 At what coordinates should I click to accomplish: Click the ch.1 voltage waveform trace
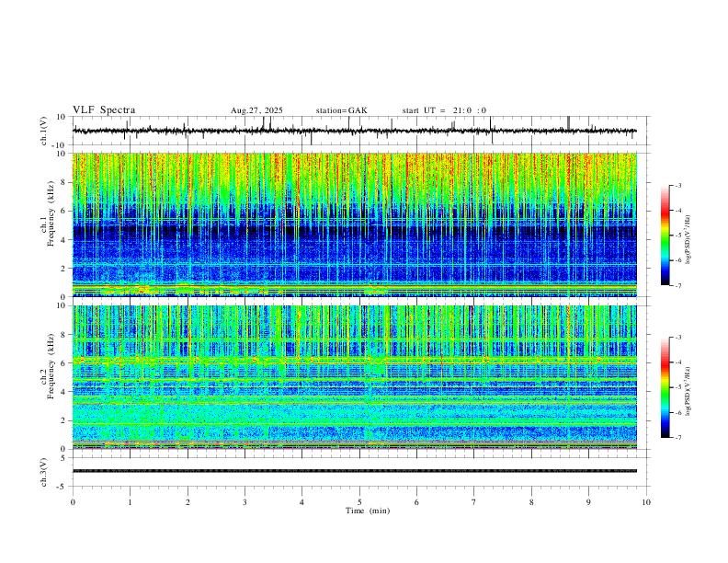click(355, 131)
